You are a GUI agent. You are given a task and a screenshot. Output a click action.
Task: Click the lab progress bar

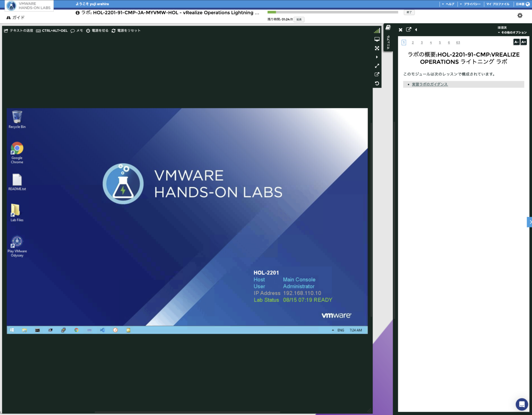click(x=332, y=12)
